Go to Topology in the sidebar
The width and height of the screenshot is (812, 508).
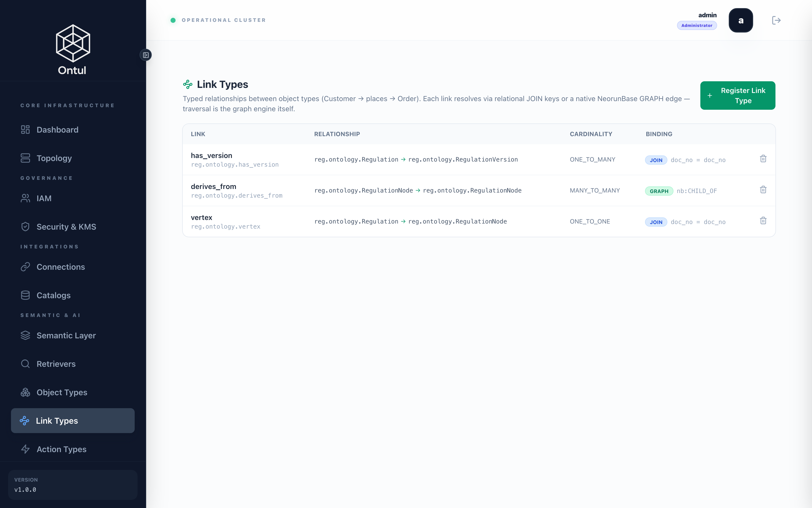73,158
